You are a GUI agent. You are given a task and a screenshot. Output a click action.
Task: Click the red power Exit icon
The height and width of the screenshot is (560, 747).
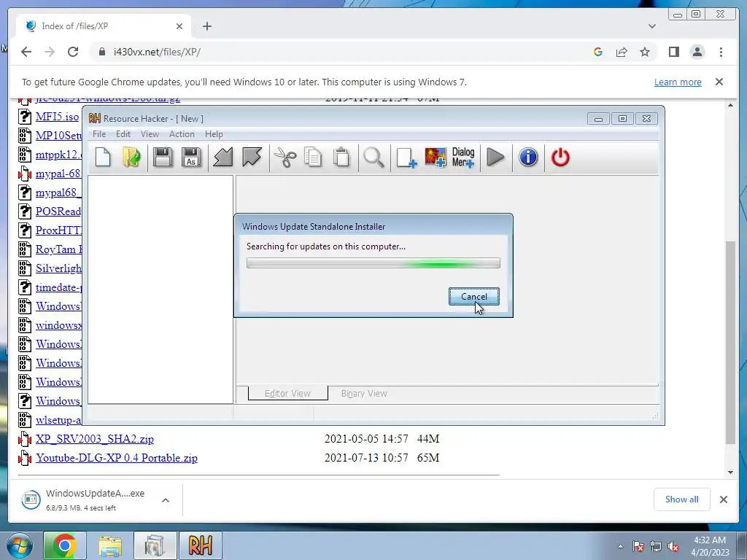pyautogui.click(x=560, y=157)
